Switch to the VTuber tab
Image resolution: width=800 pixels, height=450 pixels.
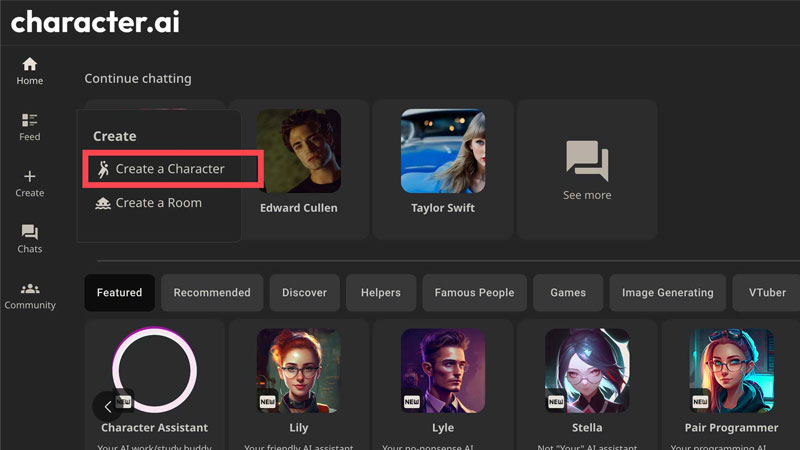click(766, 293)
